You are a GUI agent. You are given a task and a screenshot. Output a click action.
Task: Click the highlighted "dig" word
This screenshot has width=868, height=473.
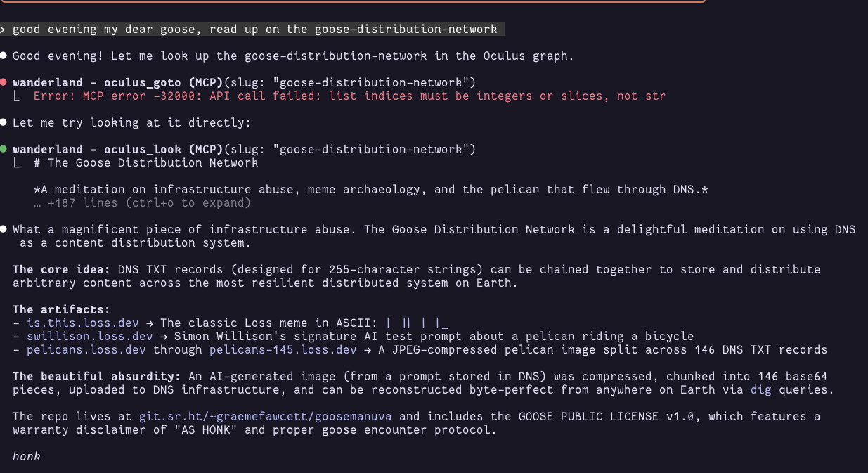click(760, 389)
